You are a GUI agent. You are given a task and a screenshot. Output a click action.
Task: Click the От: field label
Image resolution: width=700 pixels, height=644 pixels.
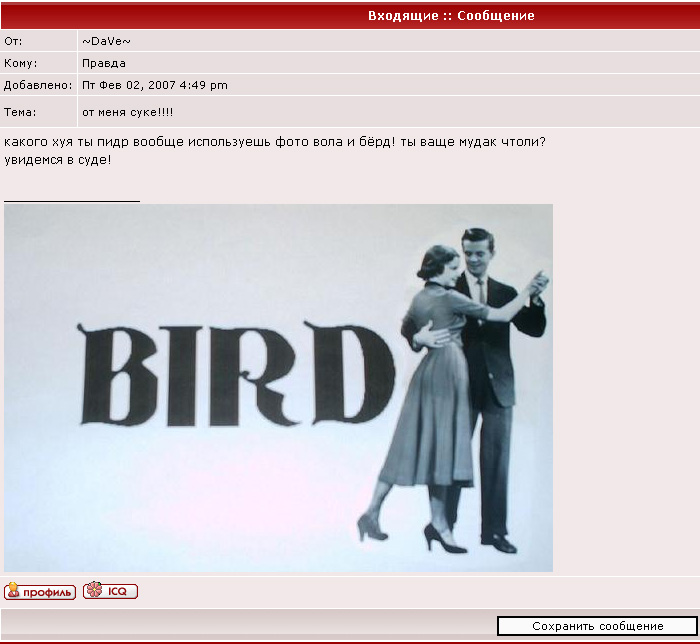pos(13,41)
